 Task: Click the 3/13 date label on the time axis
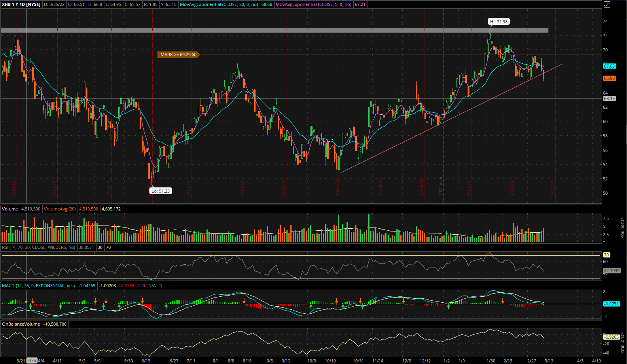pyautogui.click(x=549, y=361)
